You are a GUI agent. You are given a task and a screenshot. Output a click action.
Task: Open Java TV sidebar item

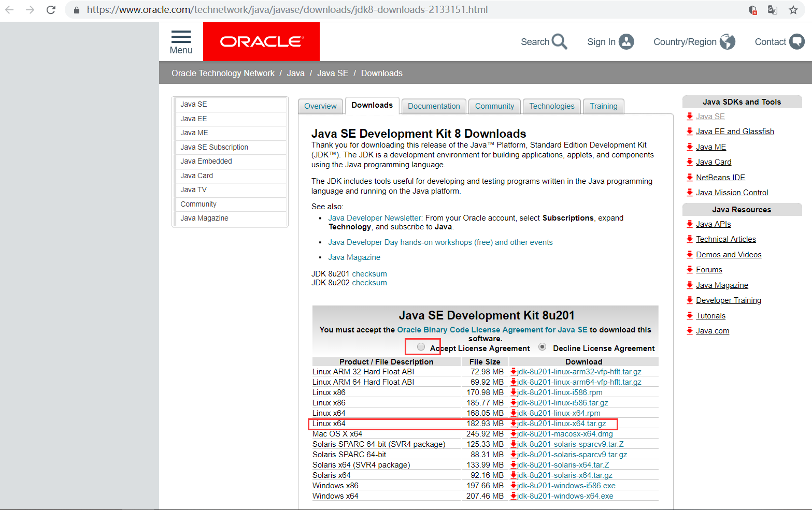coord(231,190)
